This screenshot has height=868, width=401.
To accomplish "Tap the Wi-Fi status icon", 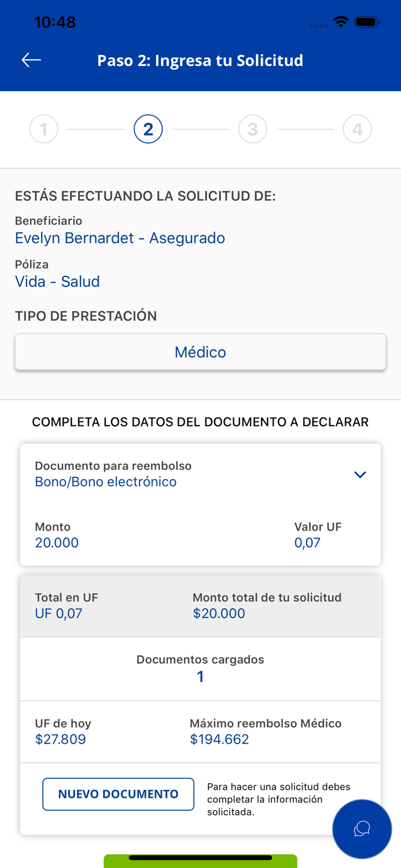I will 340,21.
